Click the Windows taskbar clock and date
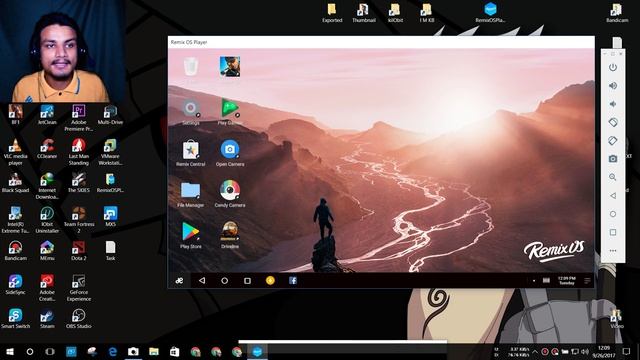Image resolution: width=640 pixels, height=360 pixels. 604,351
